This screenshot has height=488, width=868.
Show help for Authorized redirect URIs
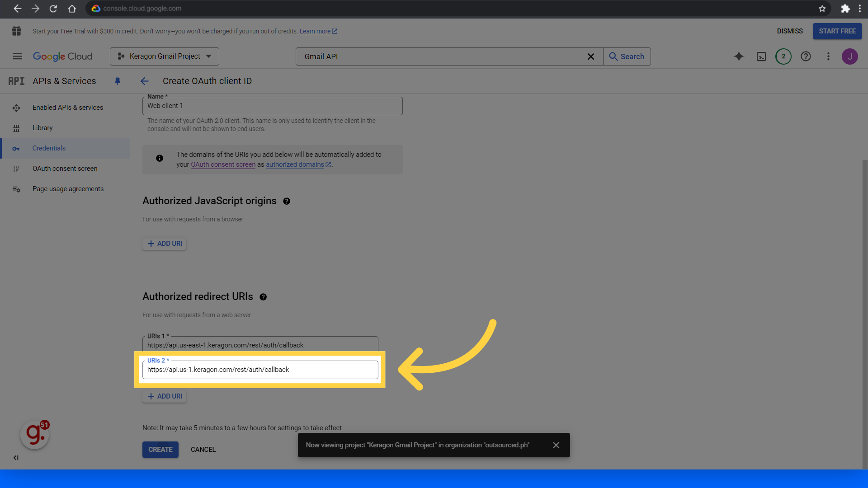[263, 297]
